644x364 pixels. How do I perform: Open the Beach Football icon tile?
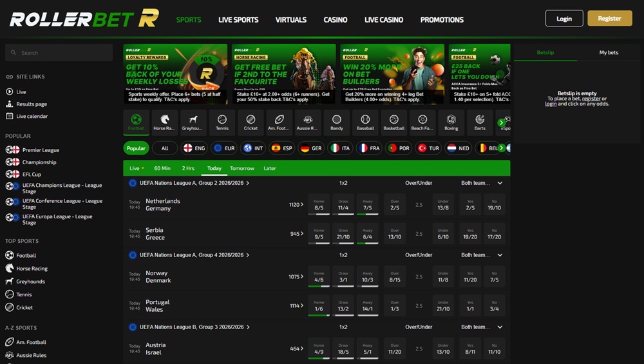(x=422, y=122)
